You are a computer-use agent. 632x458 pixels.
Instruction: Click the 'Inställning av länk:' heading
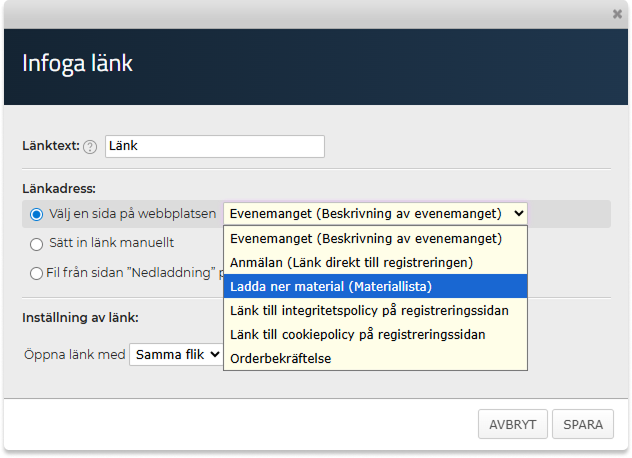[80, 318]
